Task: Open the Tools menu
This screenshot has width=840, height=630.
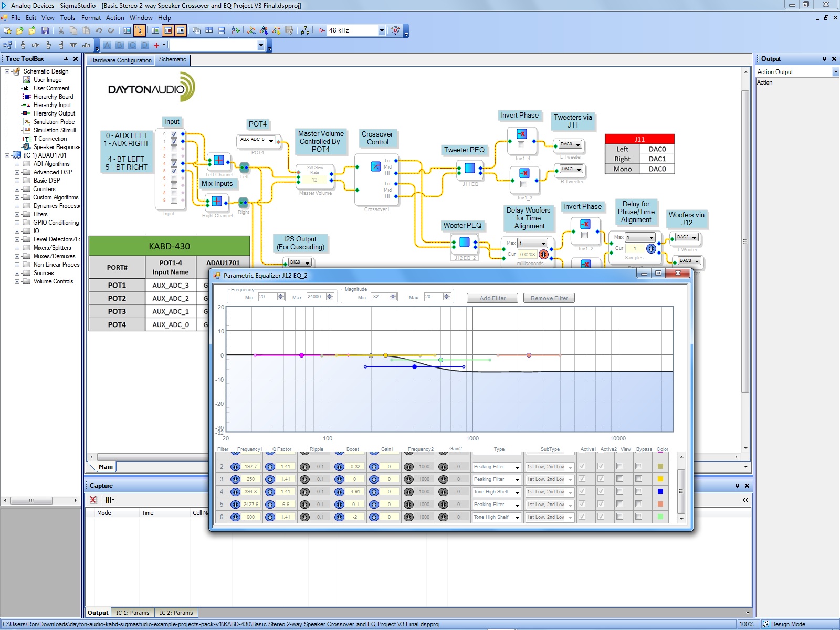Action: (67, 18)
